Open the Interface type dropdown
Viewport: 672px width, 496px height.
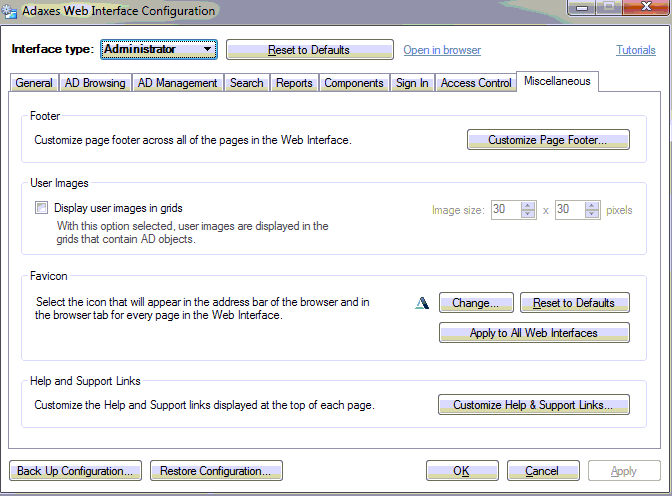[x=159, y=49]
